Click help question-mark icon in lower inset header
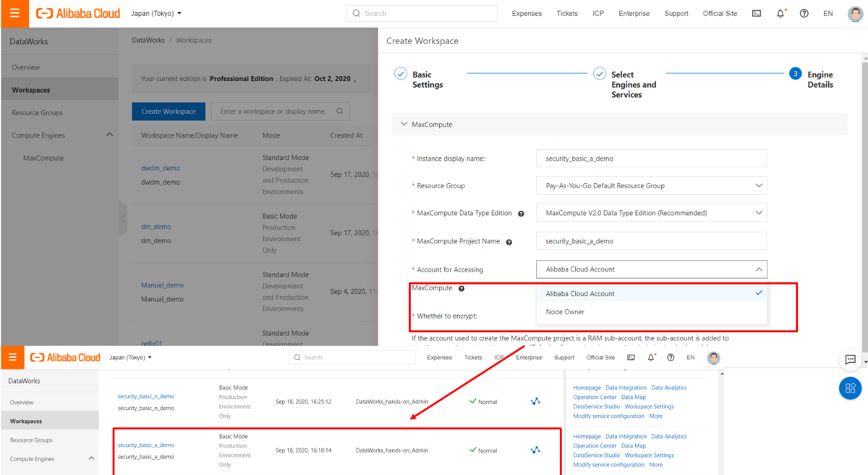Screen dimensions: 868x475 pyautogui.click(x=671, y=358)
